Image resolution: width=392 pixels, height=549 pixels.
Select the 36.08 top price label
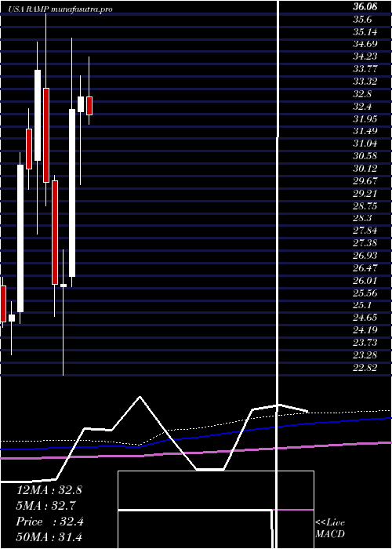coord(365,7)
